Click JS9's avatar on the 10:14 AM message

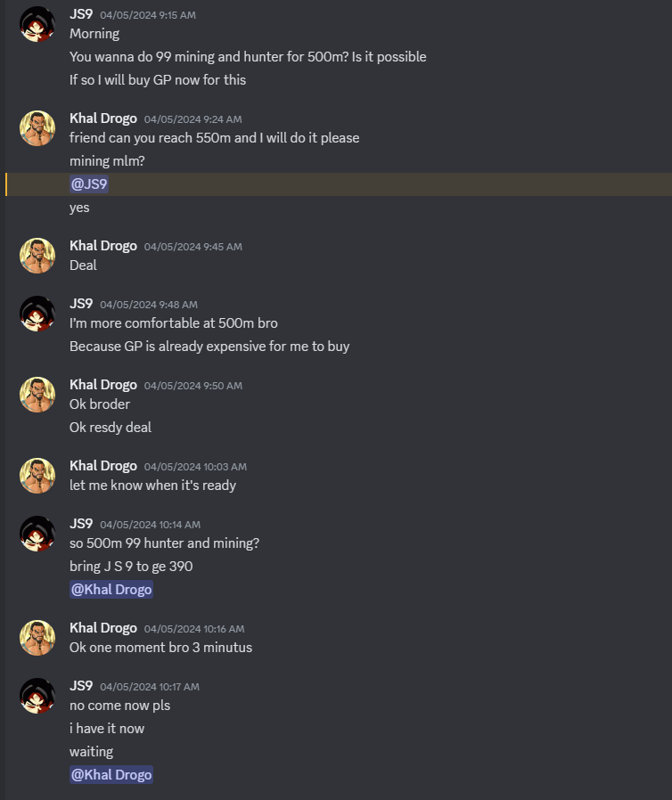coord(37,534)
